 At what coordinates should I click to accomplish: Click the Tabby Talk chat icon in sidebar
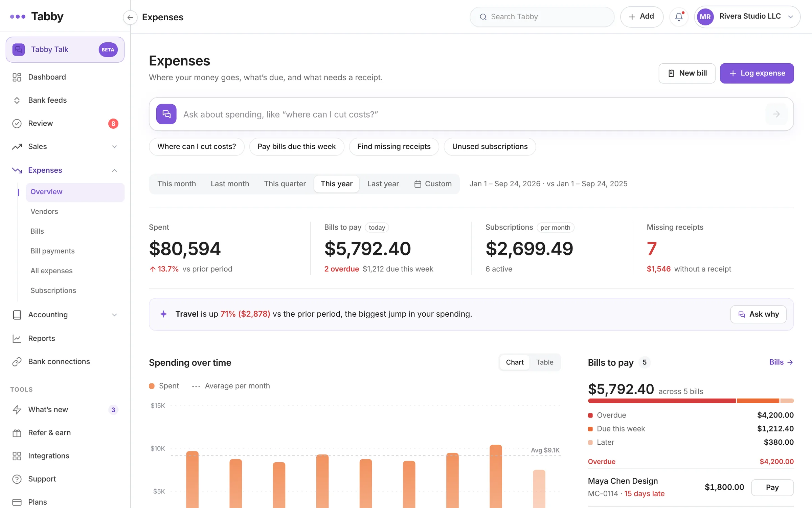19,49
